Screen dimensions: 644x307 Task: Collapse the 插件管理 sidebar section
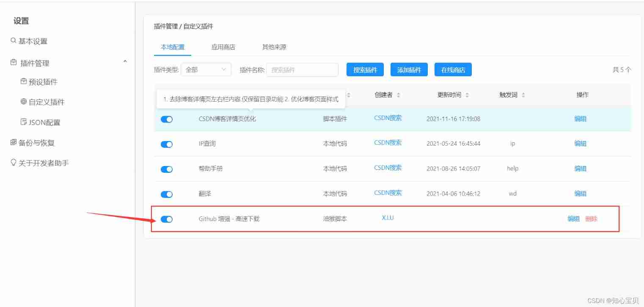tap(125, 61)
